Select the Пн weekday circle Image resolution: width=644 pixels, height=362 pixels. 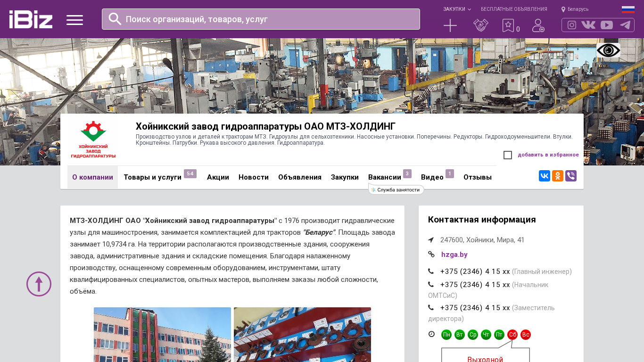click(x=446, y=335)
